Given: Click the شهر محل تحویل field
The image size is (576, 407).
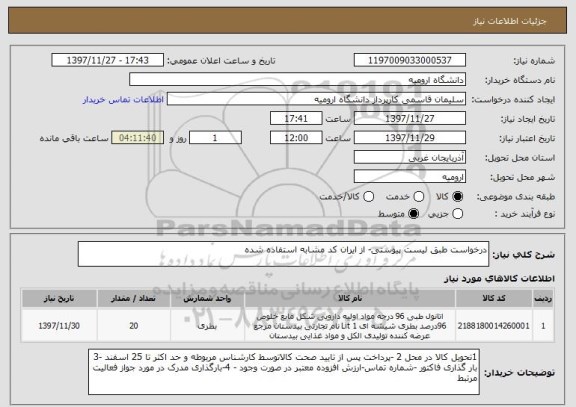Looking at the screenshot, I should (x=410, y=177).
